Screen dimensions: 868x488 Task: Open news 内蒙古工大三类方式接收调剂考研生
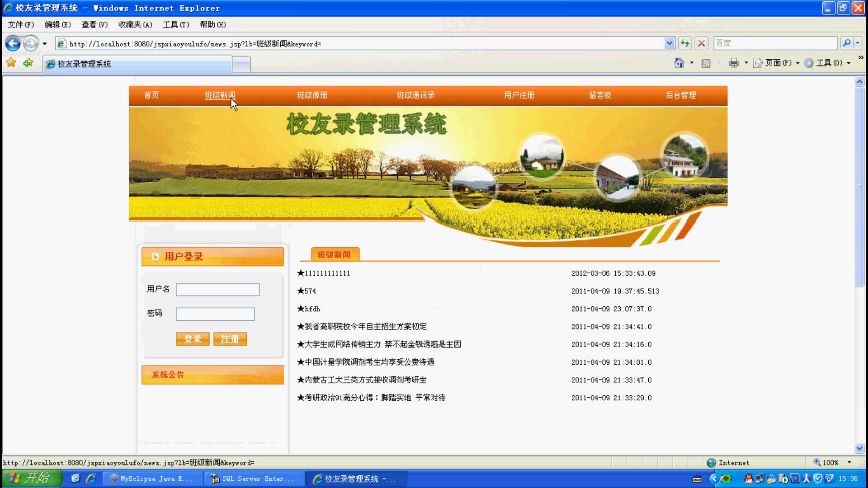362,380
